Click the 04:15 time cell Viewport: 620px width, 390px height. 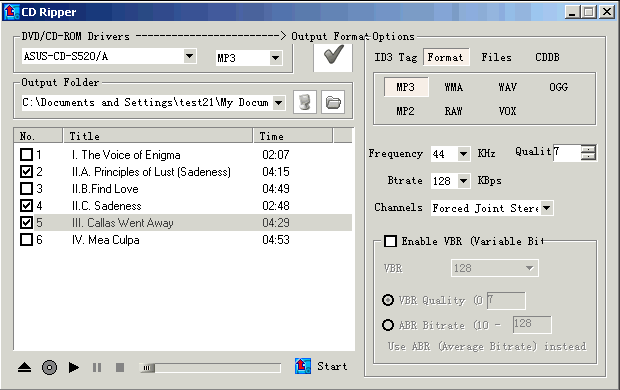[x=276, y=172]
